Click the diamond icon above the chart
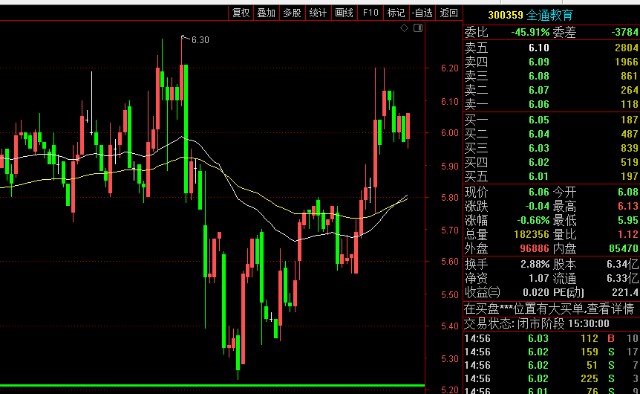 click(404, 28)
